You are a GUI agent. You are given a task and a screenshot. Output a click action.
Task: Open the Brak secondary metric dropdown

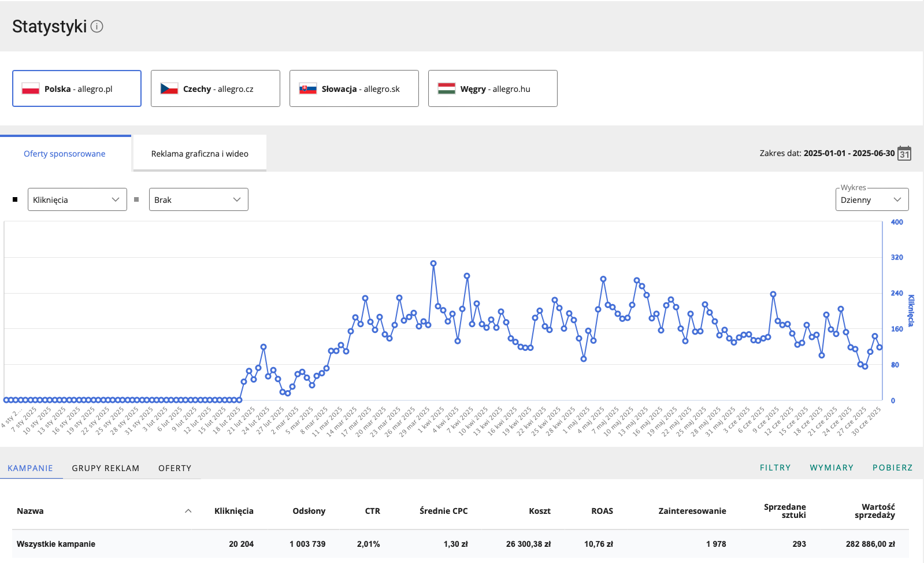[x=198, y=200]
